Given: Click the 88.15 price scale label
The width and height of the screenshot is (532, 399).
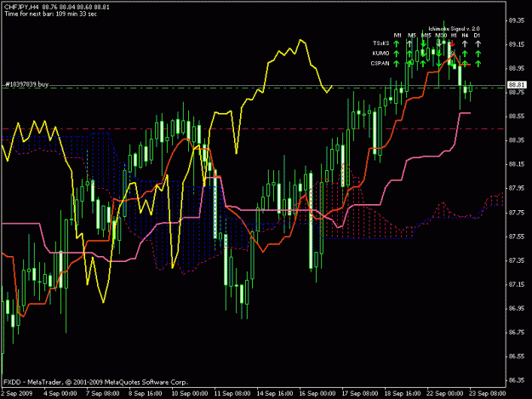Looking at the screenshot, I should (x=517, y=164).
